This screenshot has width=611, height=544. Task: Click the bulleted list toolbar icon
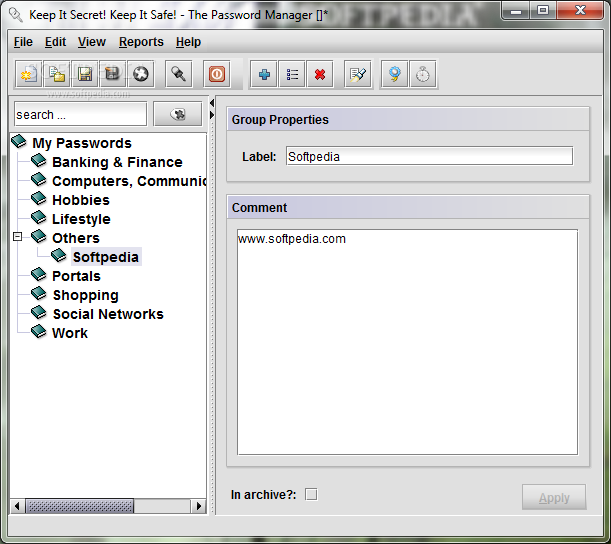292,74
